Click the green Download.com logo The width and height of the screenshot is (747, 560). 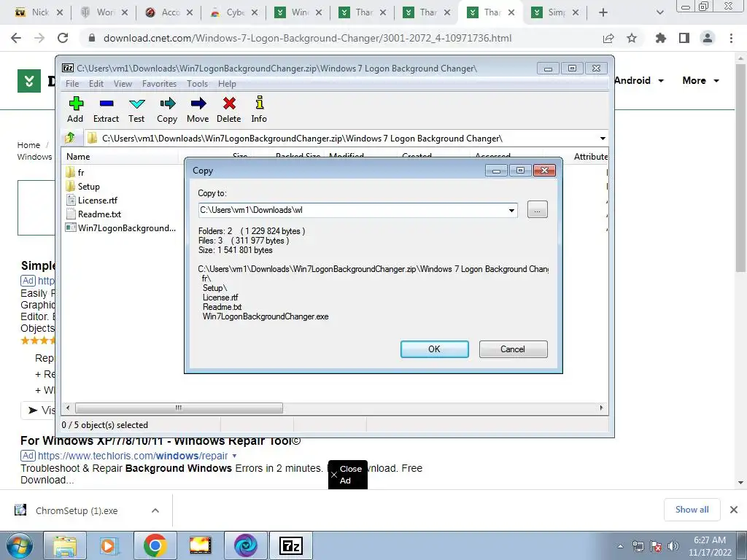point(29,80)
